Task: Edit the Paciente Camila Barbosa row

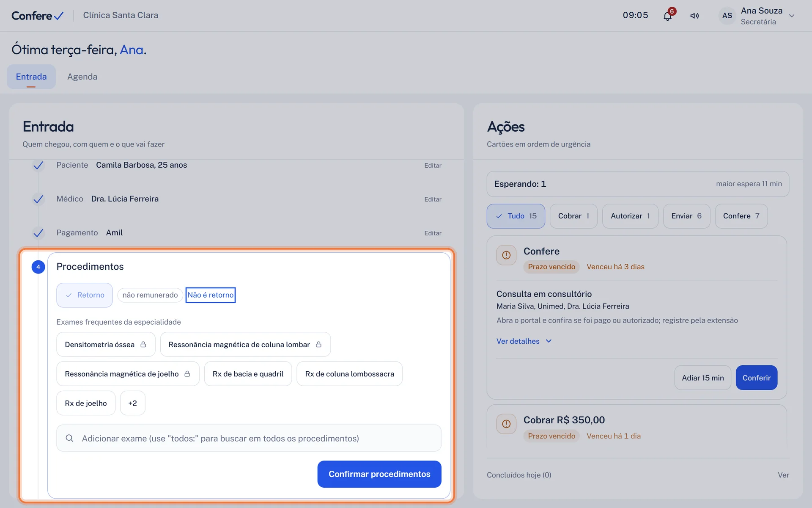Action: [x=433, y=166]
